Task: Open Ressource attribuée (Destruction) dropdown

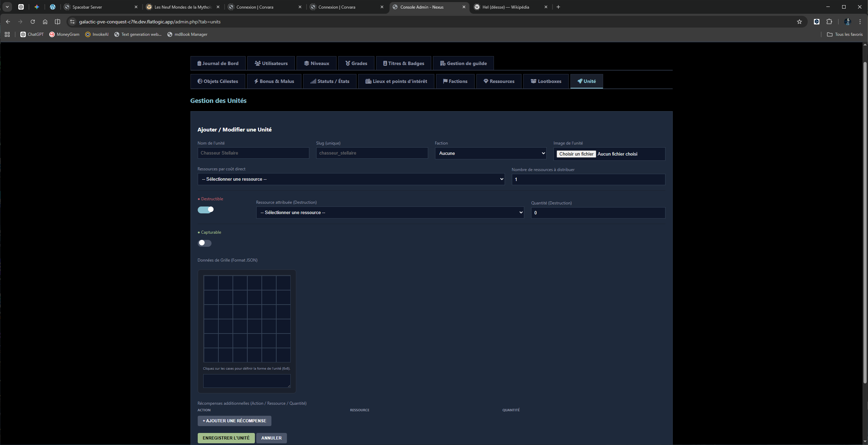Action: pos(390,212)
